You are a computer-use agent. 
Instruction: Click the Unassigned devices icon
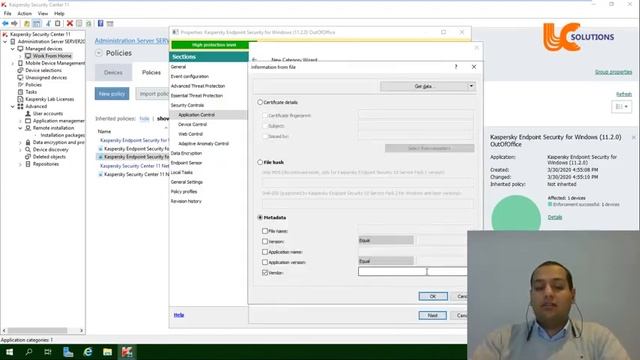(20, 78)
